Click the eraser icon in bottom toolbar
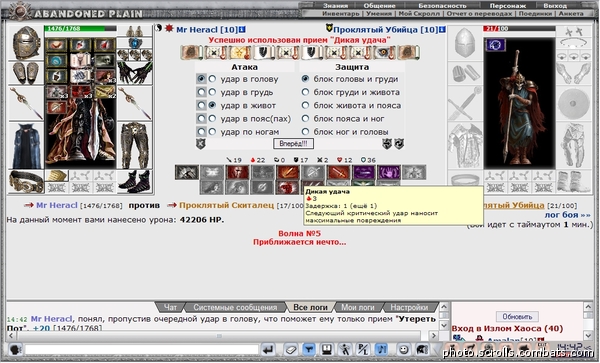The height and width of the screenshot is (363, 600). 291,349
